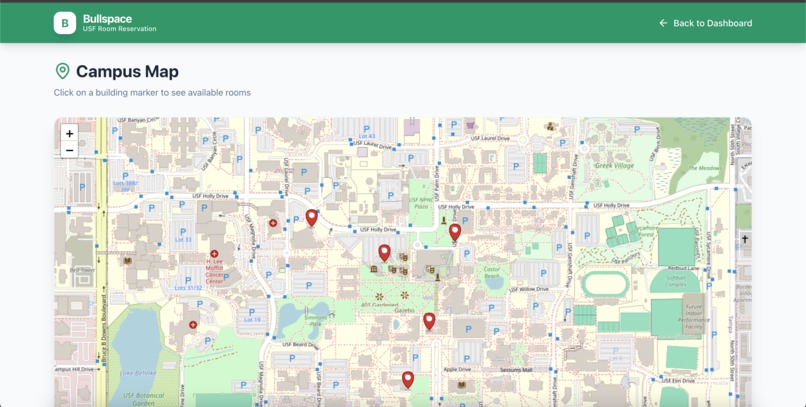This screenshot has height=407, width=806.
Task: Click the Simmons Park label
Action: (x=316, y=321)
